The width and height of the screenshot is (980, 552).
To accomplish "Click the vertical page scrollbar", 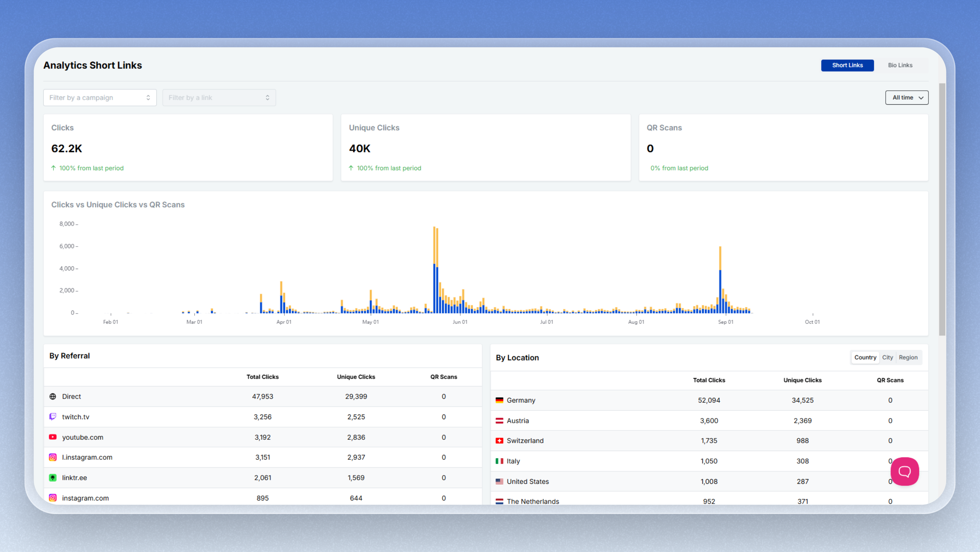I will [x=942, y=209].
